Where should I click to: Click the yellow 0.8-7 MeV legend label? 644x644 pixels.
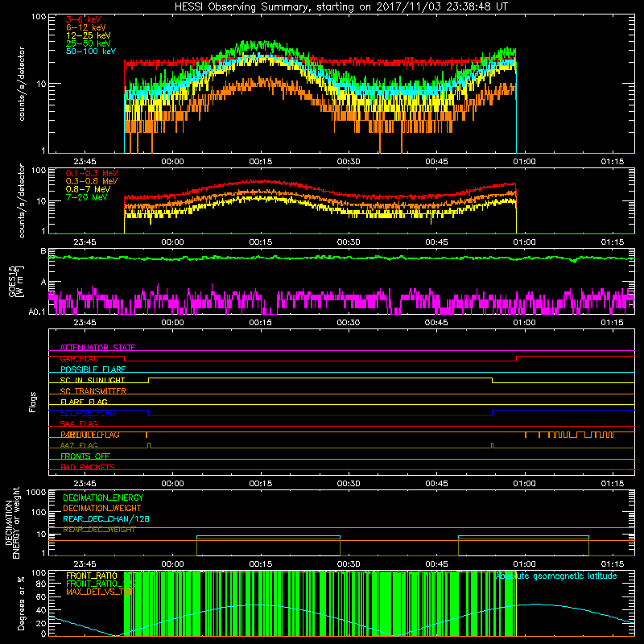coord(88,189)
